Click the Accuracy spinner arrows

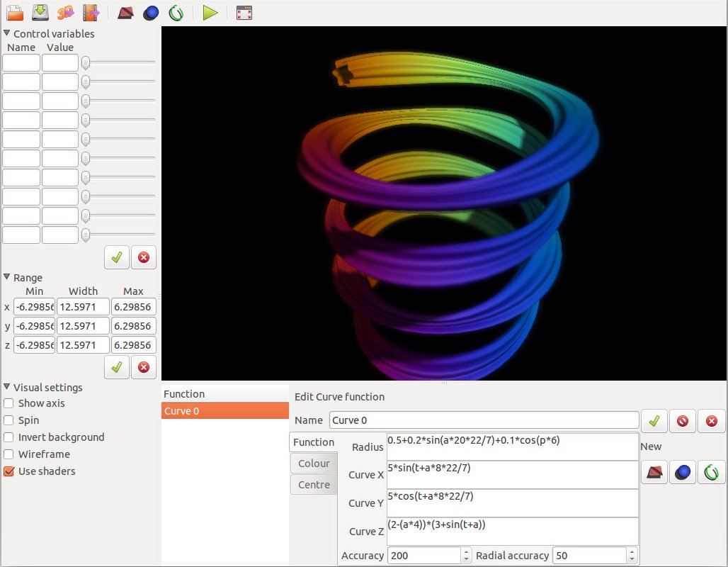coord(466,556)
